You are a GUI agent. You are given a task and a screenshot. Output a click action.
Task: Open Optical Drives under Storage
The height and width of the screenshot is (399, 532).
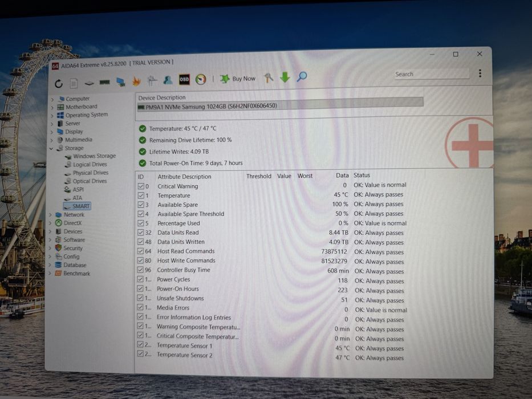click(90, 181)
